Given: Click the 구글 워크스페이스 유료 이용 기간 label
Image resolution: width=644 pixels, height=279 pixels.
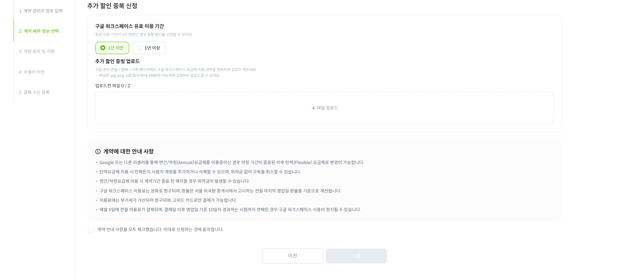Looking at the screenshot, I should tap(130, 26).
